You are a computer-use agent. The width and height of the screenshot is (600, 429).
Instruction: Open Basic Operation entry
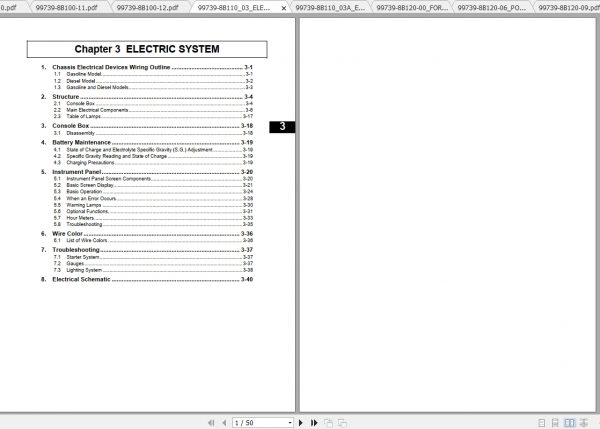[x=153, y=192]
